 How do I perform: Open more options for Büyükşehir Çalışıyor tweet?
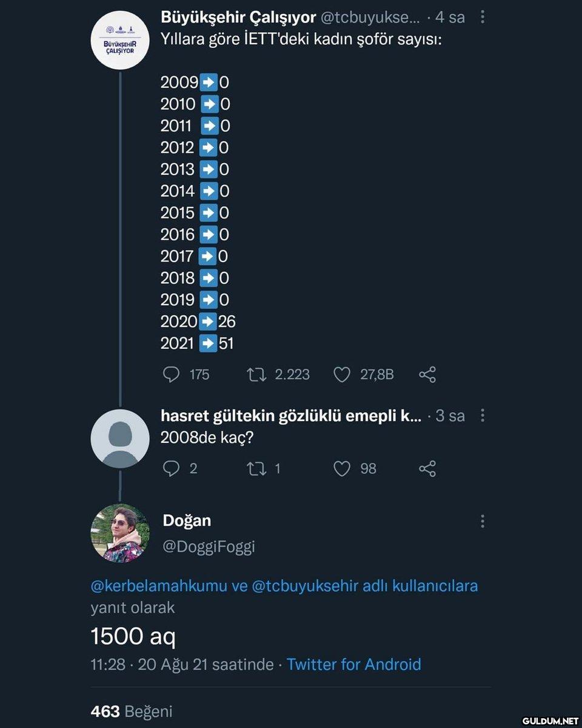483,17
